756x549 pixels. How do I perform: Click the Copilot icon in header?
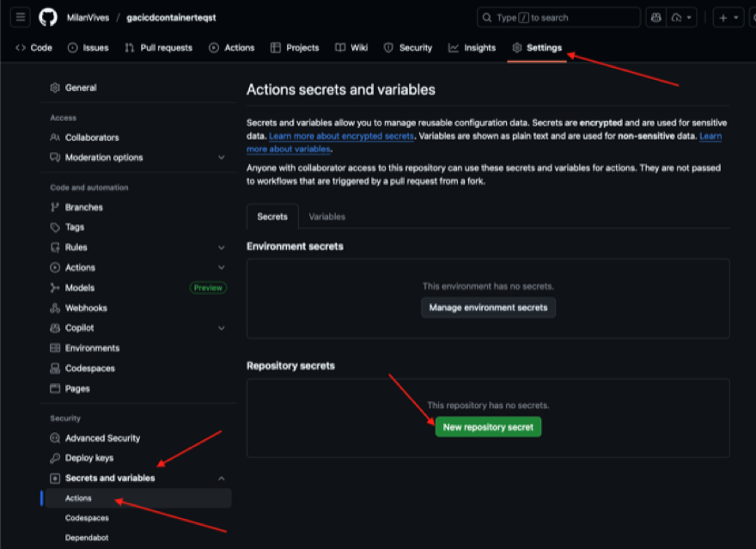(x=657, y=17)
